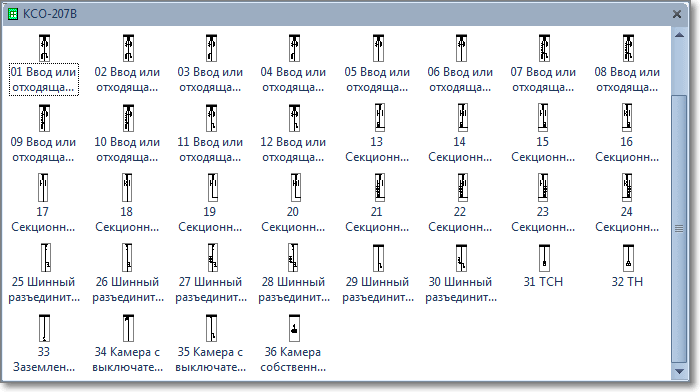Image resolution: width=700 pixels, height=392 pixels.
Task: Pick the 15 Секционн scheme icon
Action: pyautogui.click(x=543, y=117)
